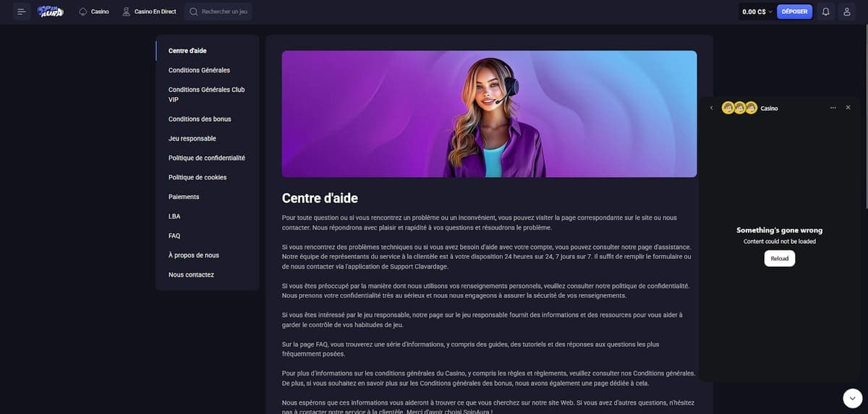Open the 0.00 C$ balance dropdown

point(757,12)
